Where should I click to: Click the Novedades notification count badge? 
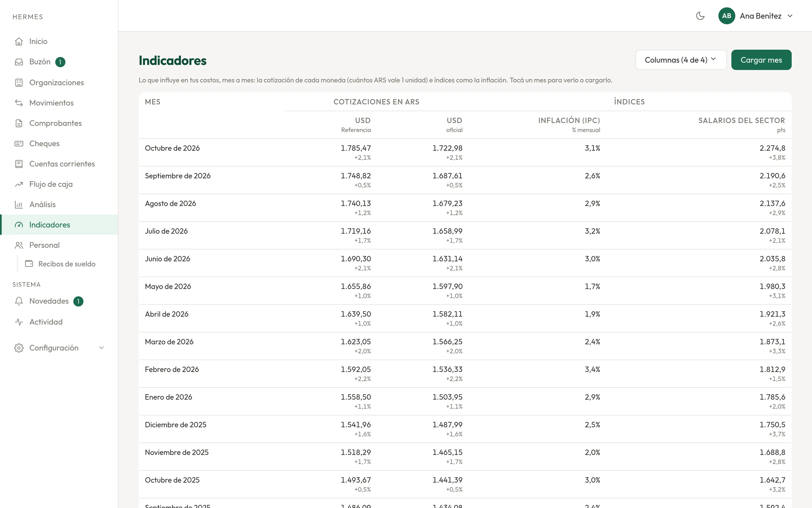(x=78, y=301)
